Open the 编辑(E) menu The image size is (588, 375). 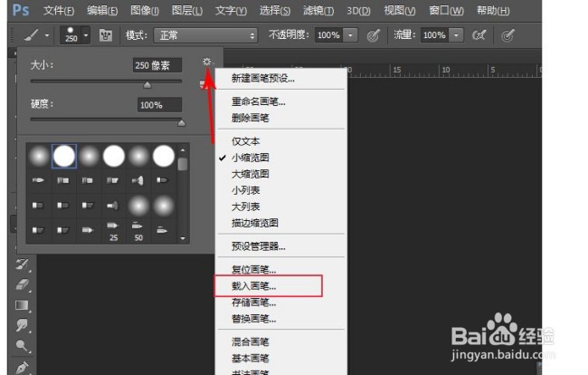(102, 11)
